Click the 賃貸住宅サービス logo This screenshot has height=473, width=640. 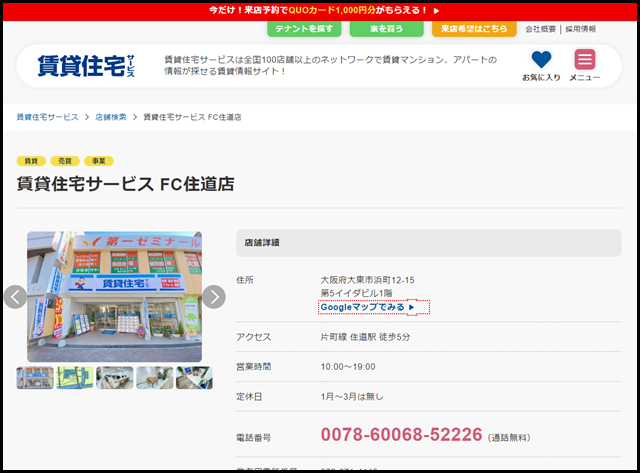86,65
